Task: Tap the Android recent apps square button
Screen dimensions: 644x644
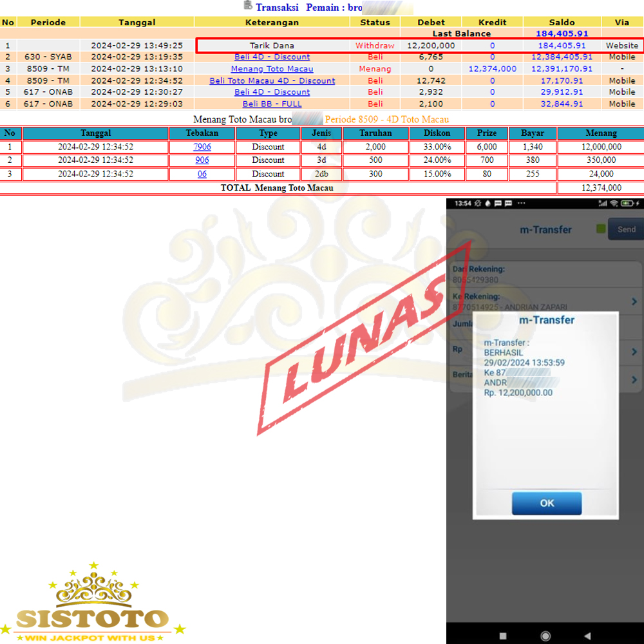Action: (x=503, y=636)
